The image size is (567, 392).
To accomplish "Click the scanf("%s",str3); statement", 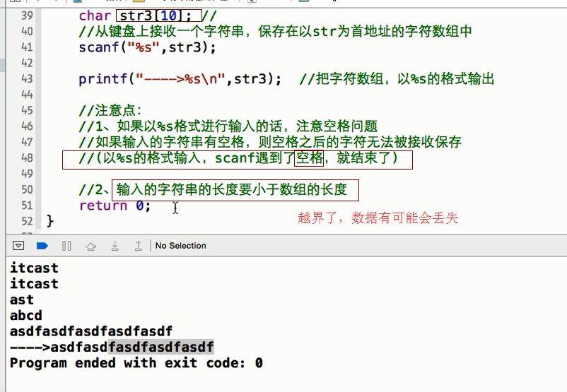I will point(147,47).
